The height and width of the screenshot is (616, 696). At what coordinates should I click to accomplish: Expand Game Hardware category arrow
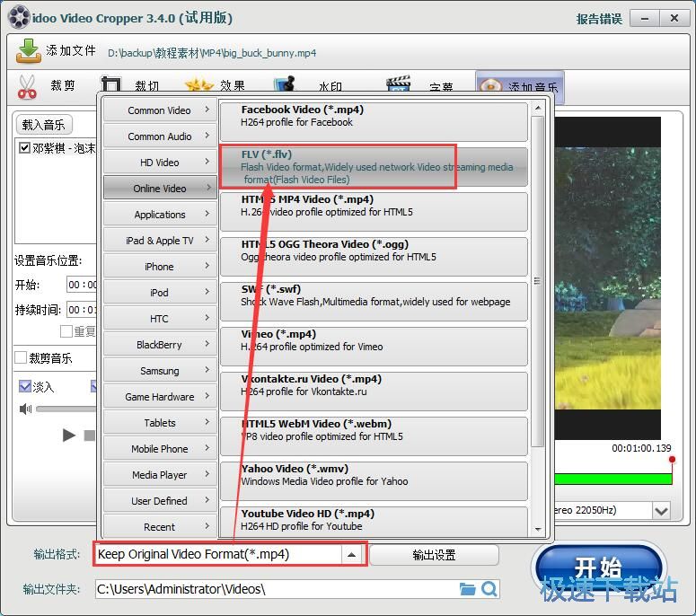click(x=207, y=396)
